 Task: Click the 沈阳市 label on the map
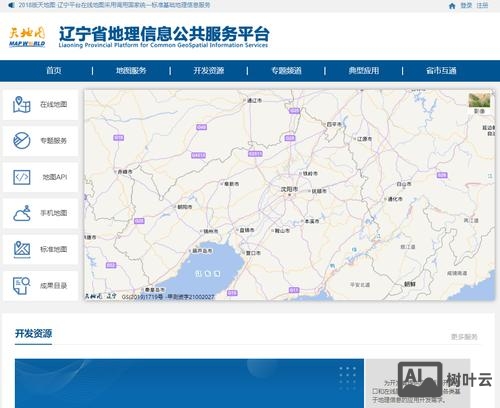pos(289,189)
